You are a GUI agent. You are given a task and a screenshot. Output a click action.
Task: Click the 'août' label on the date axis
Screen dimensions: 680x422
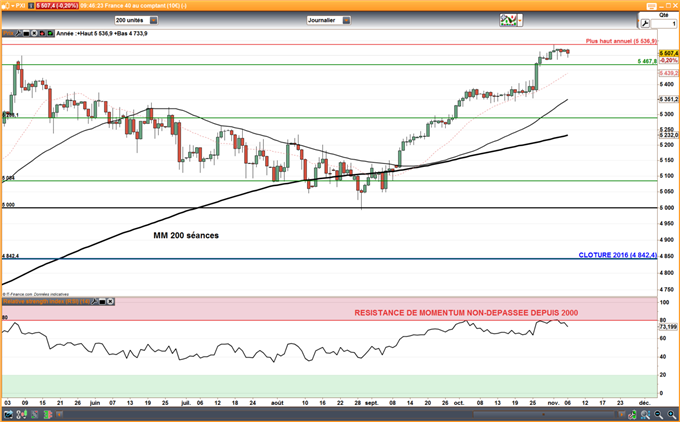pos(277,403)
